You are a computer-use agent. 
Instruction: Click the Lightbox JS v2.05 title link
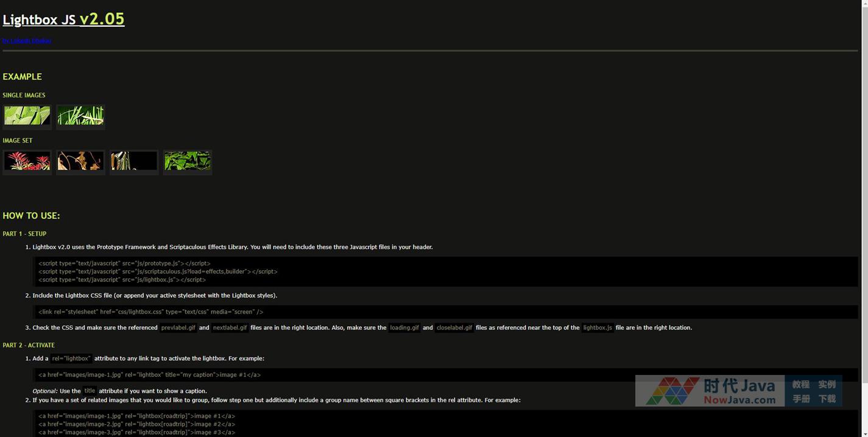[63, 19]
